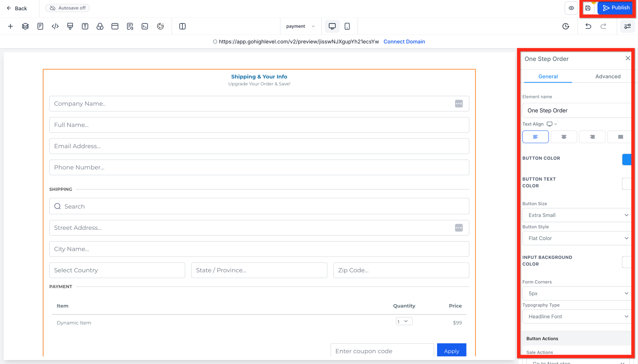Click the Connect Domain link
This screenshot has width=638, height=364.
[404, 42]
